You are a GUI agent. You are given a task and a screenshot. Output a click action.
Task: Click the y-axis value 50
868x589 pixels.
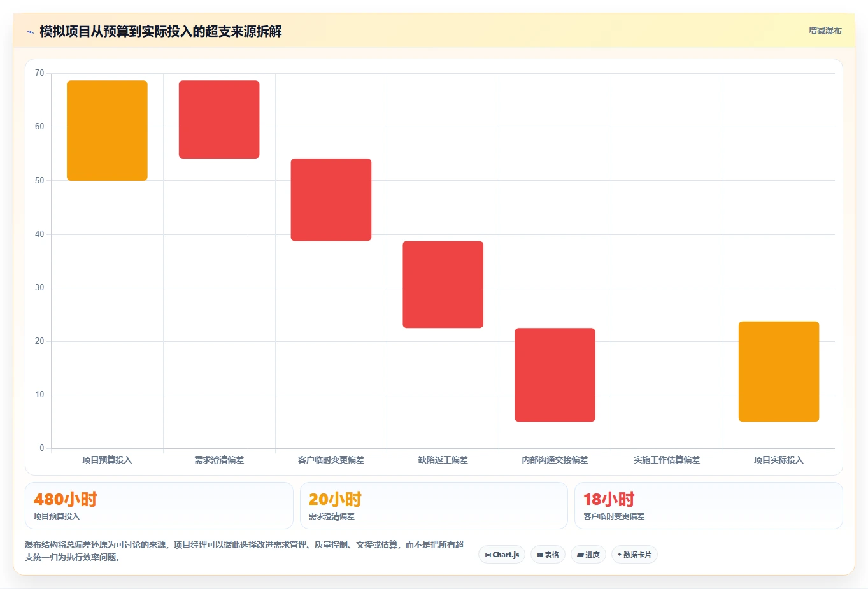(x=39, y=181)
